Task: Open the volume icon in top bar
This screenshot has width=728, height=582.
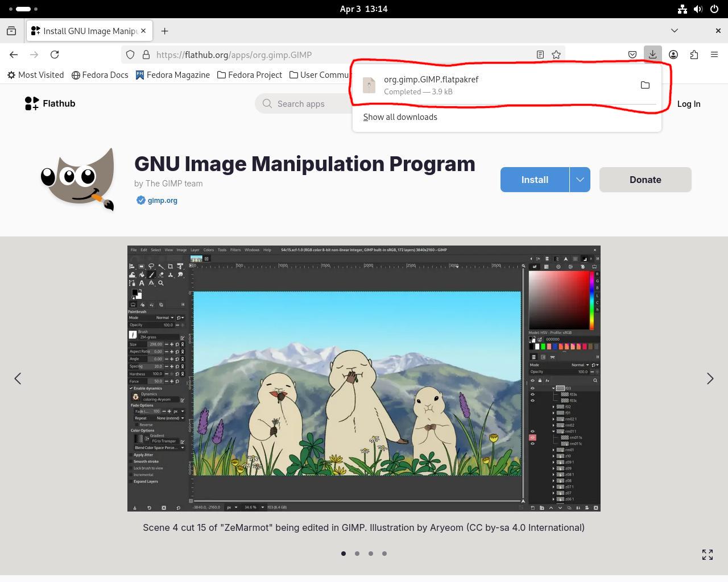Action: point(698,9)
